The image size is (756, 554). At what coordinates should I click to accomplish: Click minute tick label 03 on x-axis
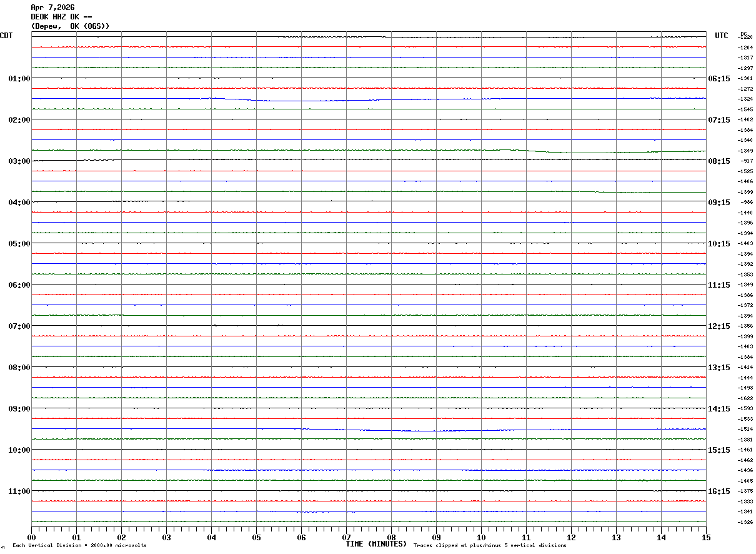point(167,537)
